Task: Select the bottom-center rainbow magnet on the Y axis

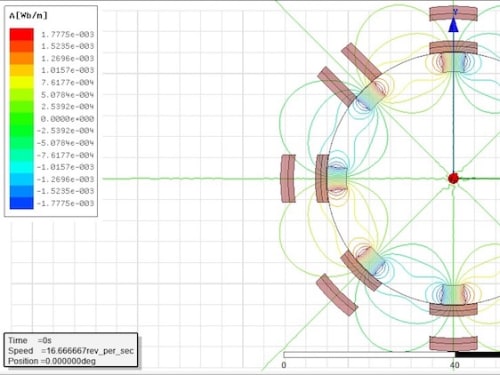Action: click(x=453, y=294)
